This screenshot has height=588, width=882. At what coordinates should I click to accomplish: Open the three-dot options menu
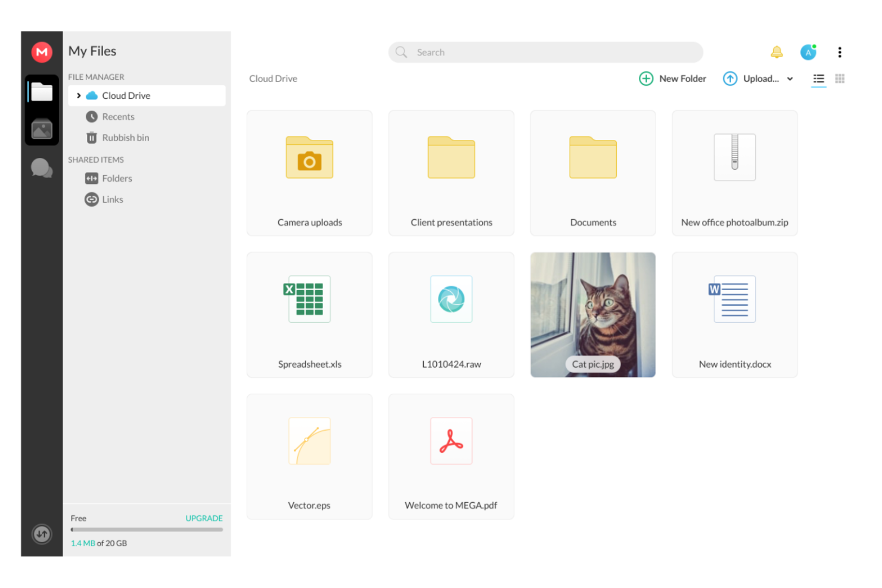840,52
